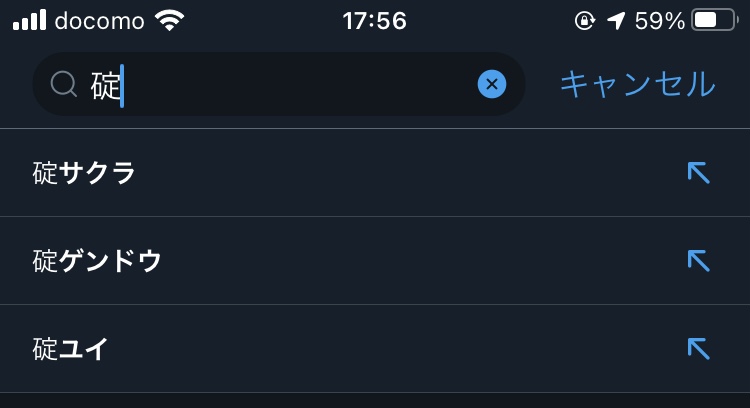
Task: Tap the docomo carrier label
Action: [x=99, y=20]
